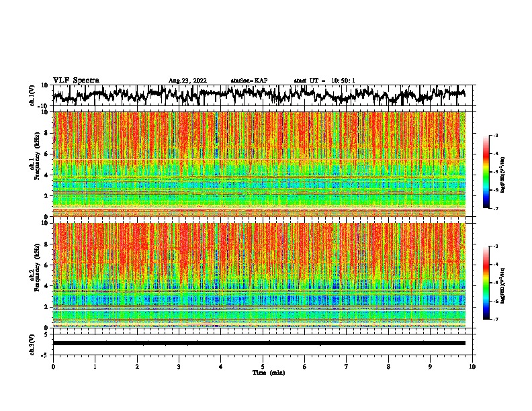Screen dimensions: 532x411
Task: Click time axis tick label "7"
Action: (347, 367)
